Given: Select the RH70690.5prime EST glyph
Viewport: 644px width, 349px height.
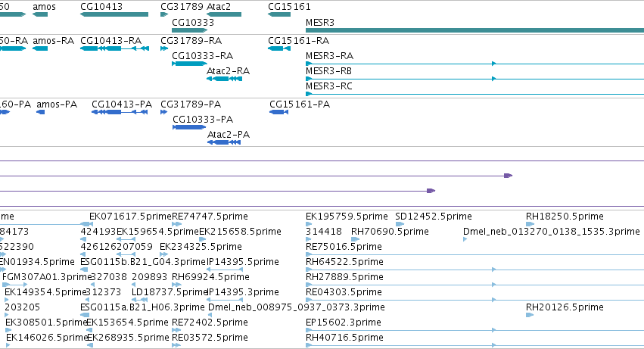Looking at the screenshot, I should pyautogui.click(x=355, y=239).
